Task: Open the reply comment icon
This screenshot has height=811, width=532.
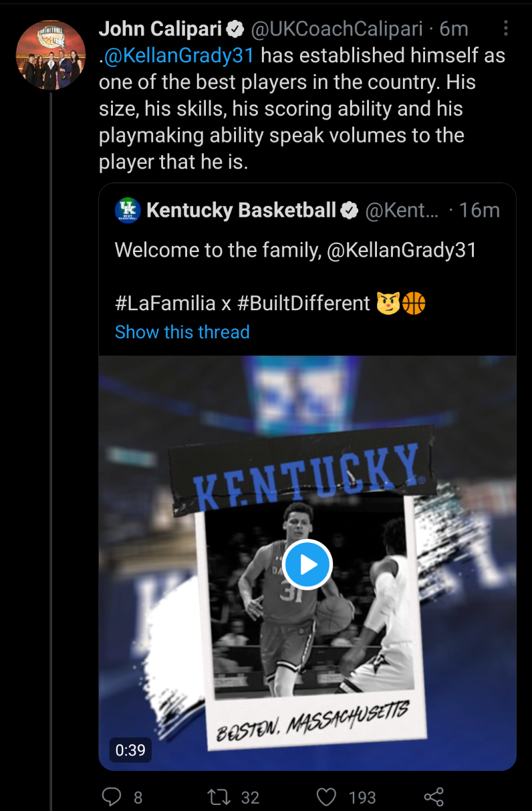Action: click(x=110, y=796)
